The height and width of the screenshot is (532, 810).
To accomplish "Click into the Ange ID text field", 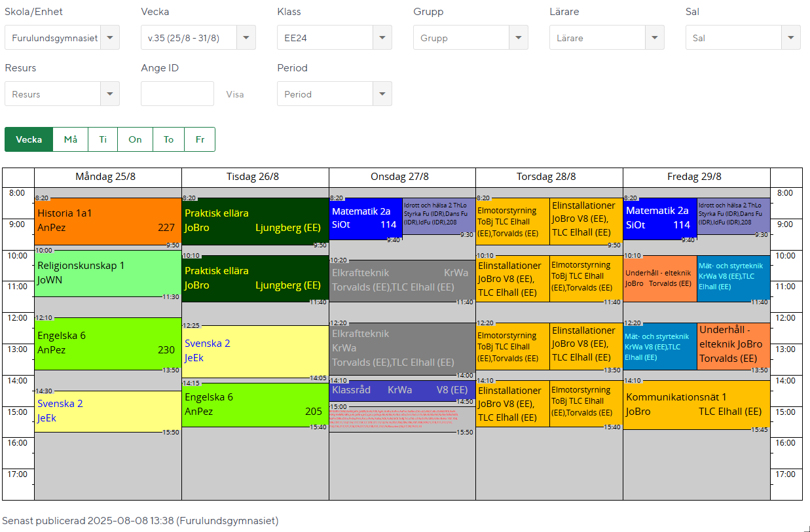I will pyautogui.click(x=177, y=94).
